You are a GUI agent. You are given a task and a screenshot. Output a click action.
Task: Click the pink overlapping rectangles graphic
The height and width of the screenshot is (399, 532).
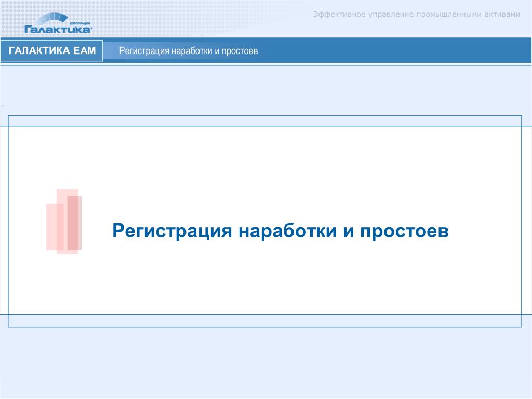64,221
